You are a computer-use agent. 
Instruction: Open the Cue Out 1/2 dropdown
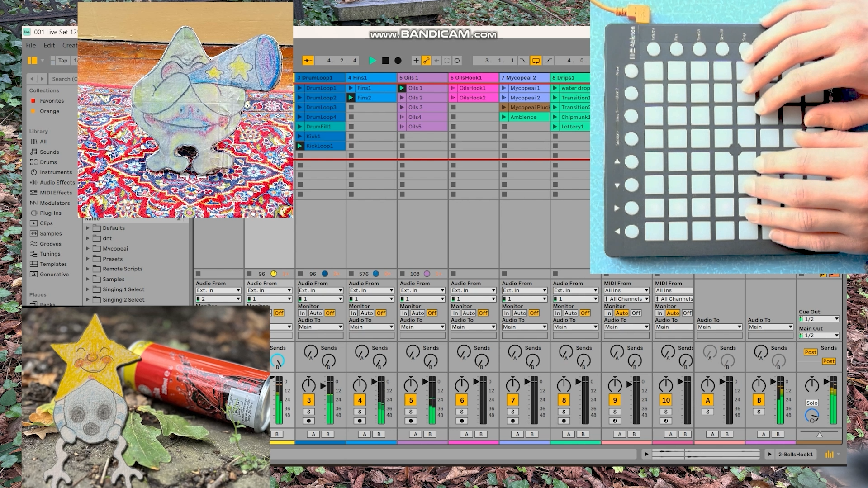pos(819,319)
